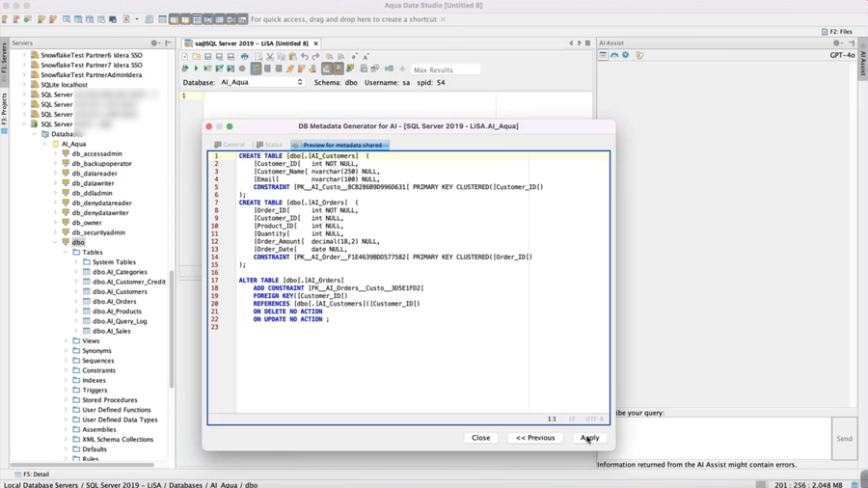Click the Max Results input field
This screenshot has width=868, height=488.
444,69
